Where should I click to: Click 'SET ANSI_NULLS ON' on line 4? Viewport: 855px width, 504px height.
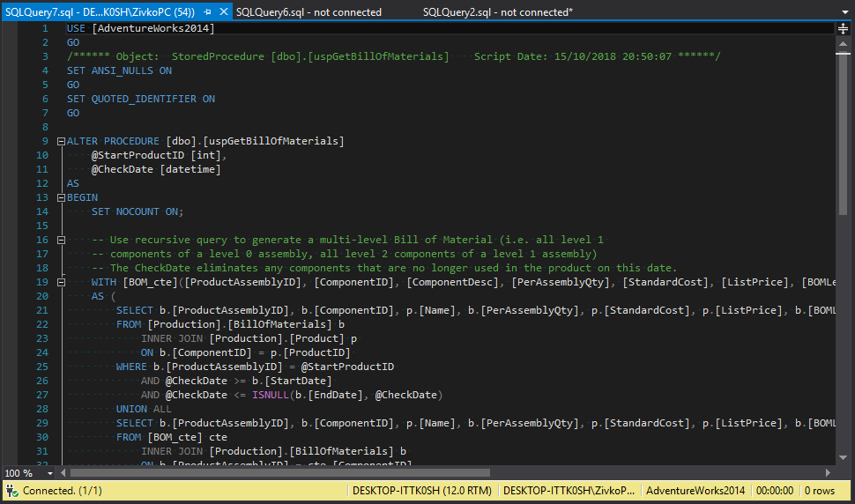pos(119,70)
